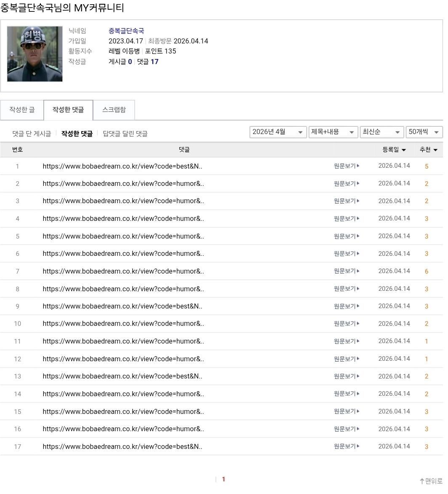This screenshot has width=448, height=494.
Task: Switch to the 스크랩함 tab
Action: pyautogui.click(x=114, y=110)
